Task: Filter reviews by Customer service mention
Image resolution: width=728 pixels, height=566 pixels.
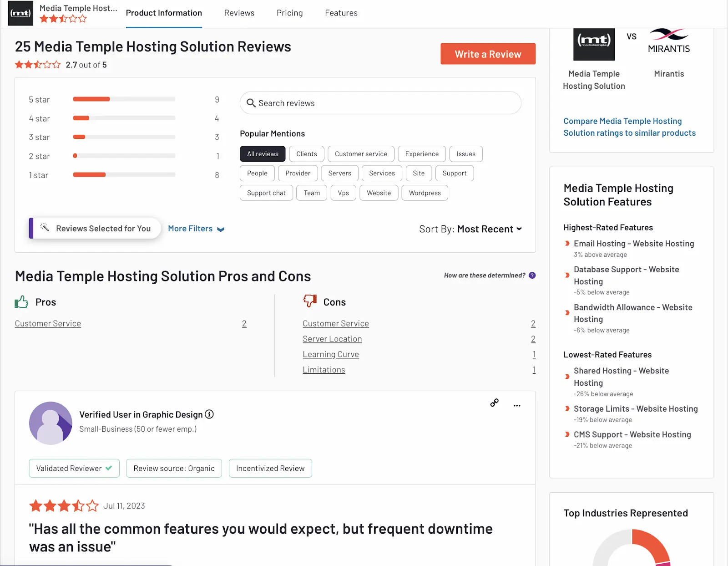Action: 361,154
